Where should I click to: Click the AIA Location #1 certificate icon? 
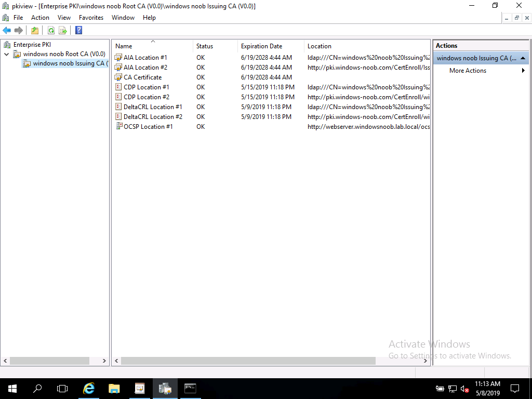(x=118, y=58)
